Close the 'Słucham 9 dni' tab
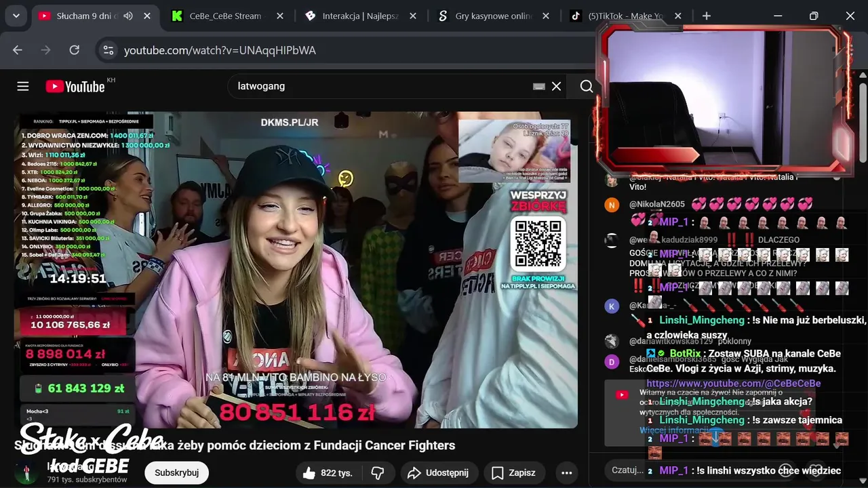This screenshot has height=488, width=868. 147,16
